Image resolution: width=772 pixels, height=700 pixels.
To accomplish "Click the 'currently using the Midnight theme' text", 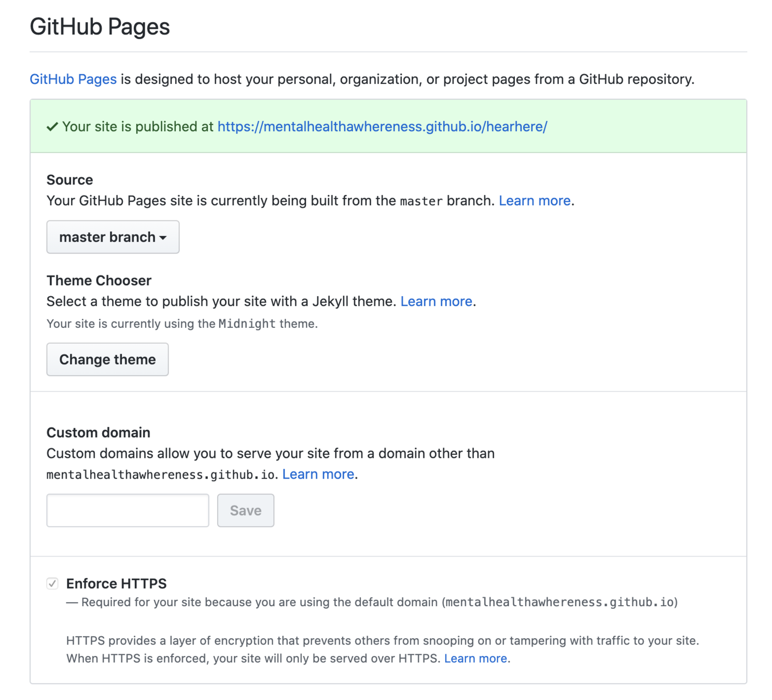I will point(182,324).
